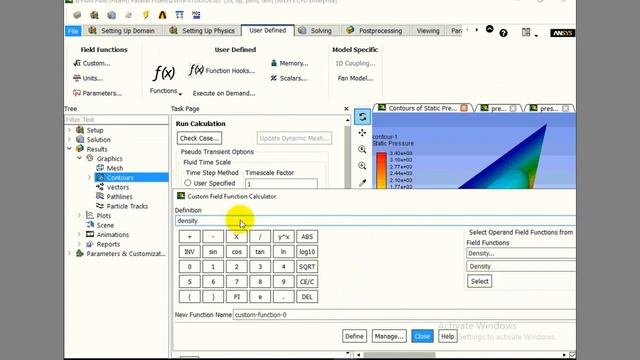This screenshot has width=640, height=360.
Task: Click the Vectors icon in the tree
Action: point(100,187)
